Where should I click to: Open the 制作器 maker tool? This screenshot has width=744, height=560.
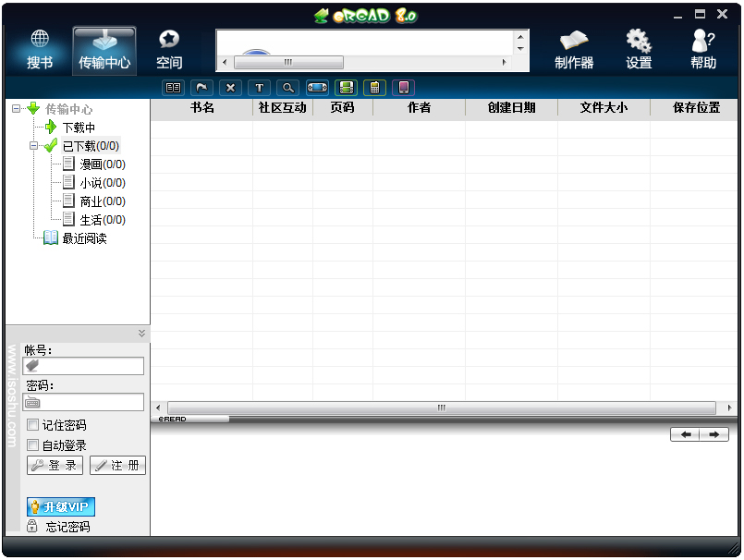(x=573, y=49)
